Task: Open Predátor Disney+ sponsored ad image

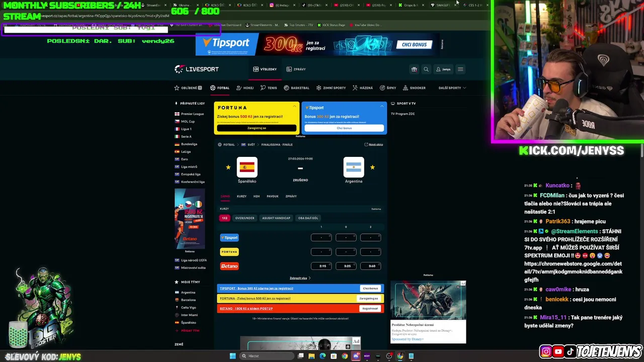Action: (428, 301)
